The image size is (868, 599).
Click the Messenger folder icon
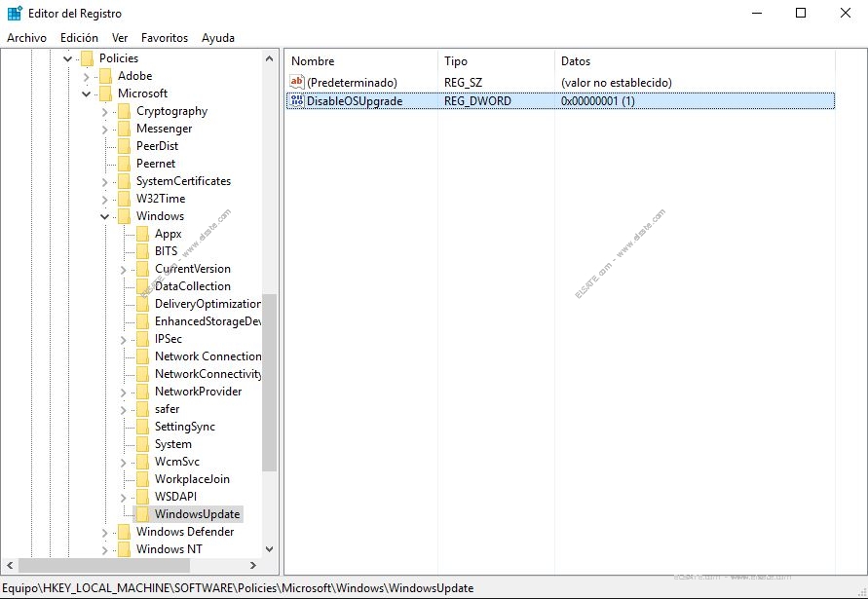click(x=124, y=129)
